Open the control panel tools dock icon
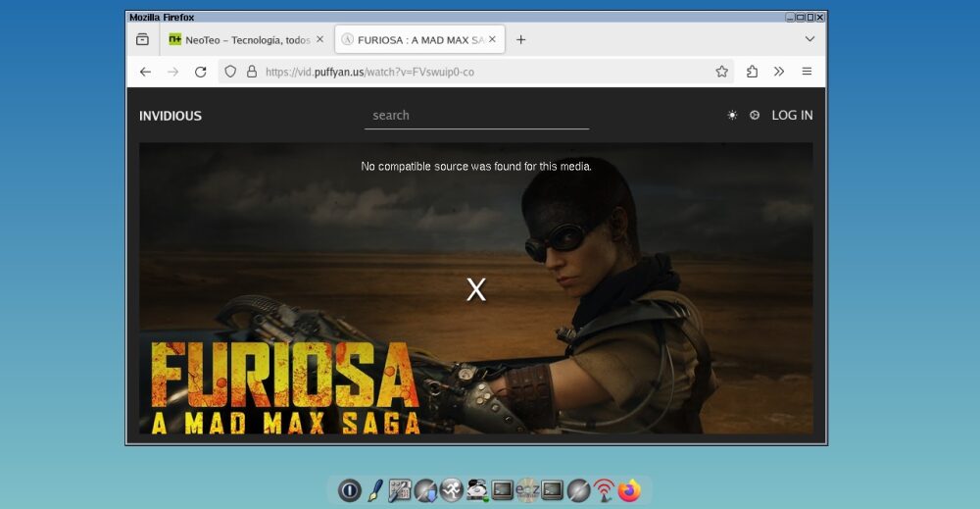Viewport: 980px width, 509px height. (x=400, y=490)
